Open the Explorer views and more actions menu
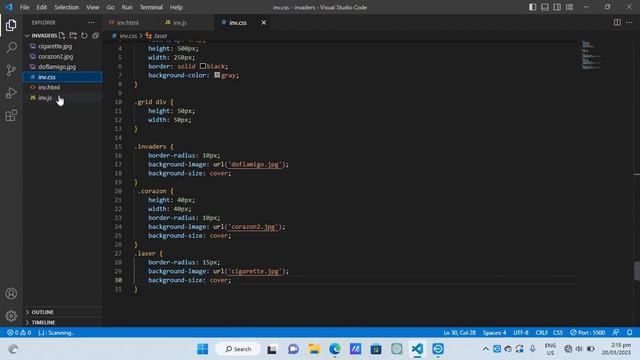The width and height of the screenshot is (640, 360). (x=91, y=22)
